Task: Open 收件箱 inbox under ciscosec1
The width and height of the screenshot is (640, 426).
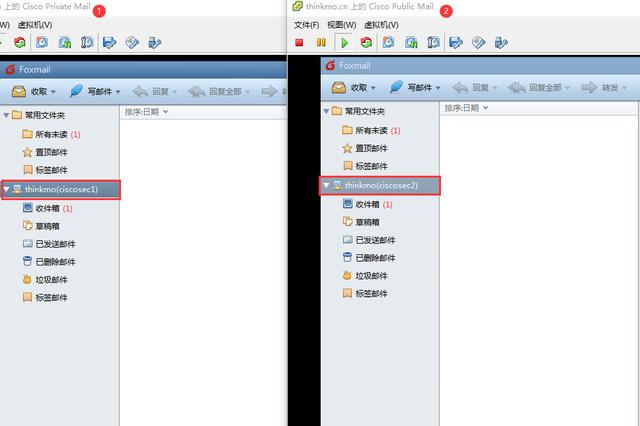Action: point(47,209)
